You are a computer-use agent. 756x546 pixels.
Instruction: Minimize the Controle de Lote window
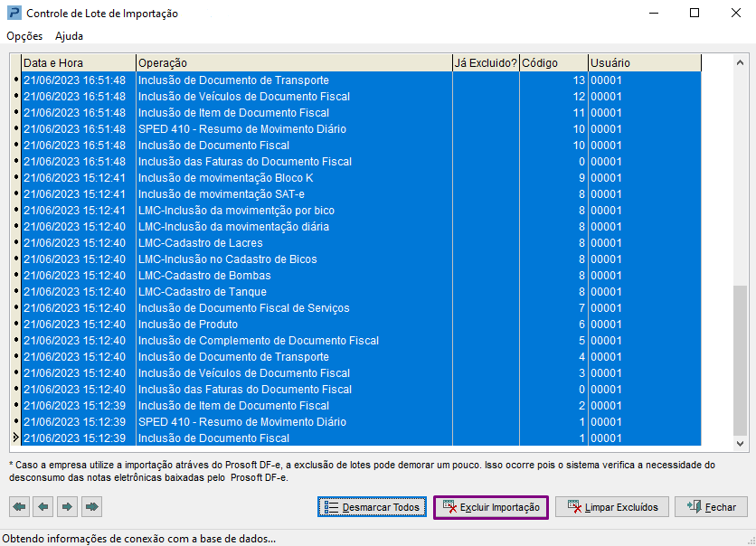click(654, 13)
